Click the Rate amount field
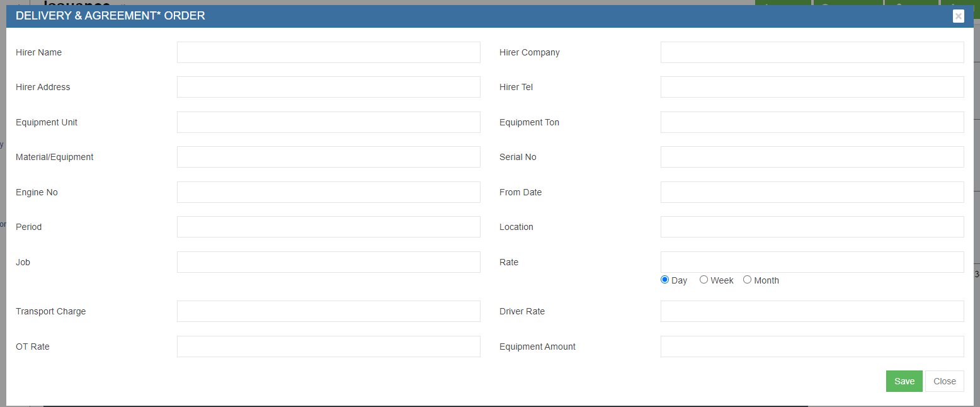Viewport: 980px width, 407px height. click(x=812, y=262)
